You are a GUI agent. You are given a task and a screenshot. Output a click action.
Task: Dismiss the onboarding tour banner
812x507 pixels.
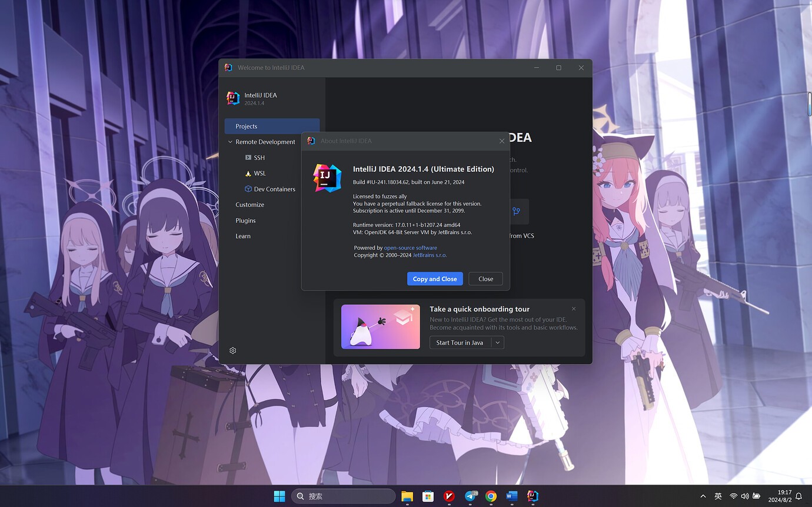(x=574, y=309)
